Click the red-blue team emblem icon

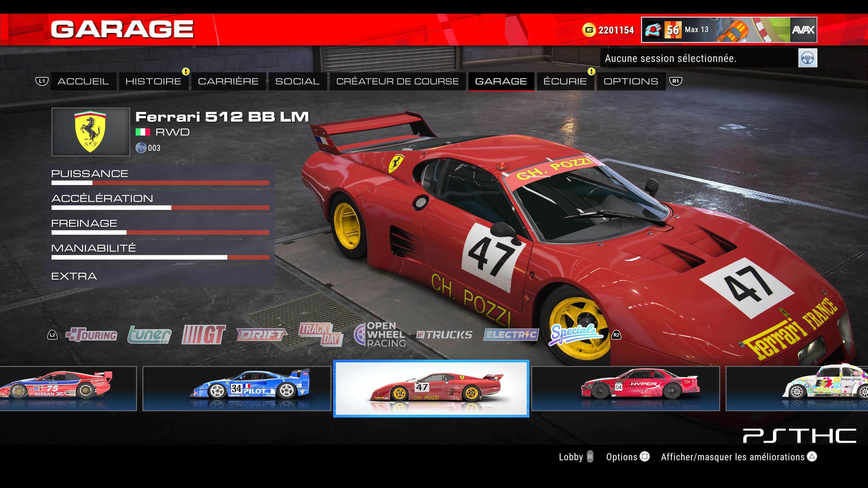point(653,30)
